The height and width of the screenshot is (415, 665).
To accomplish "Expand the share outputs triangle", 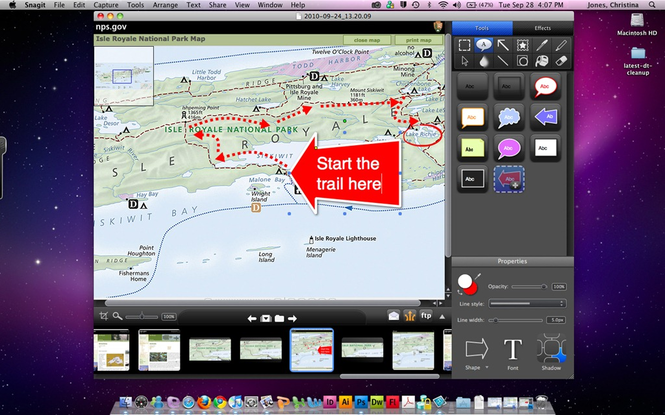I will [x=442, y=317].
